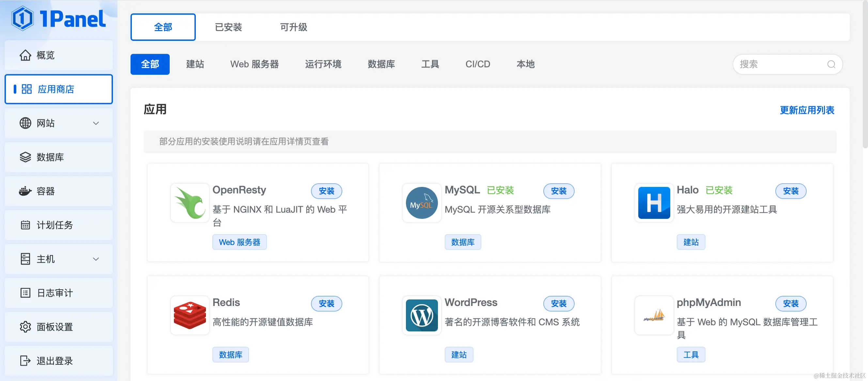This screenshot has width=868, height=381.
Task: Switch to the 可升级 tab
Action: [293, 27]
